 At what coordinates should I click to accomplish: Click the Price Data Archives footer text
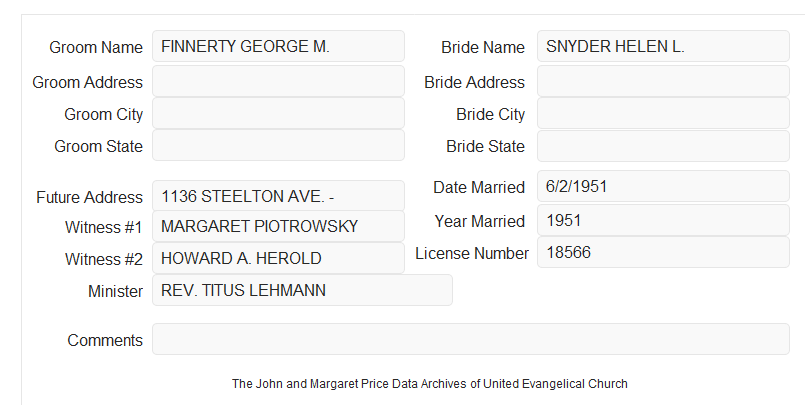coord(430,383)
